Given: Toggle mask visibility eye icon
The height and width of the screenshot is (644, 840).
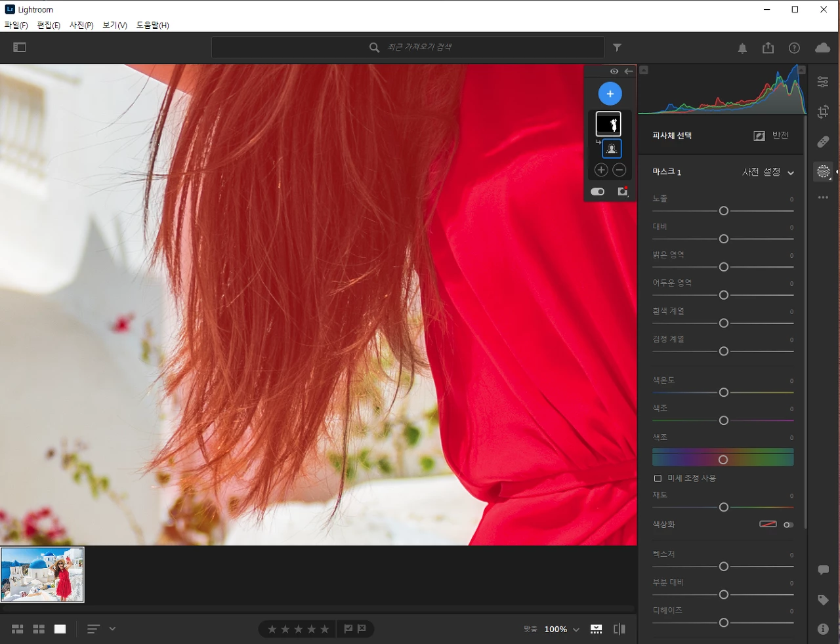Looking at the screenshot, I should point(614,71).
